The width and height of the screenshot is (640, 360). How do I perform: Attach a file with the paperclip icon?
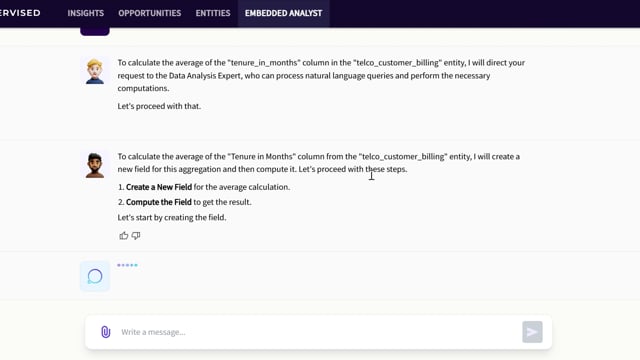(x=106, y=332)
